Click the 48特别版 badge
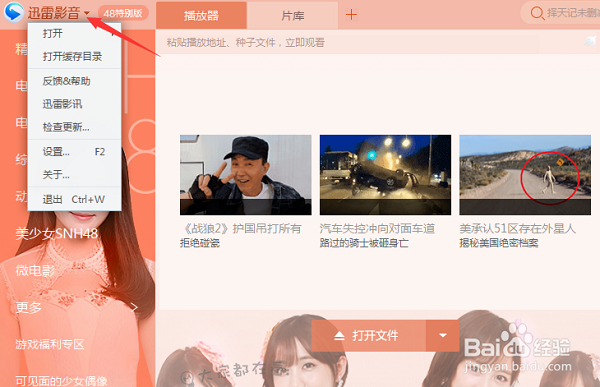The width and height of the screenshot is (600, 387). [x=123, y=13]
